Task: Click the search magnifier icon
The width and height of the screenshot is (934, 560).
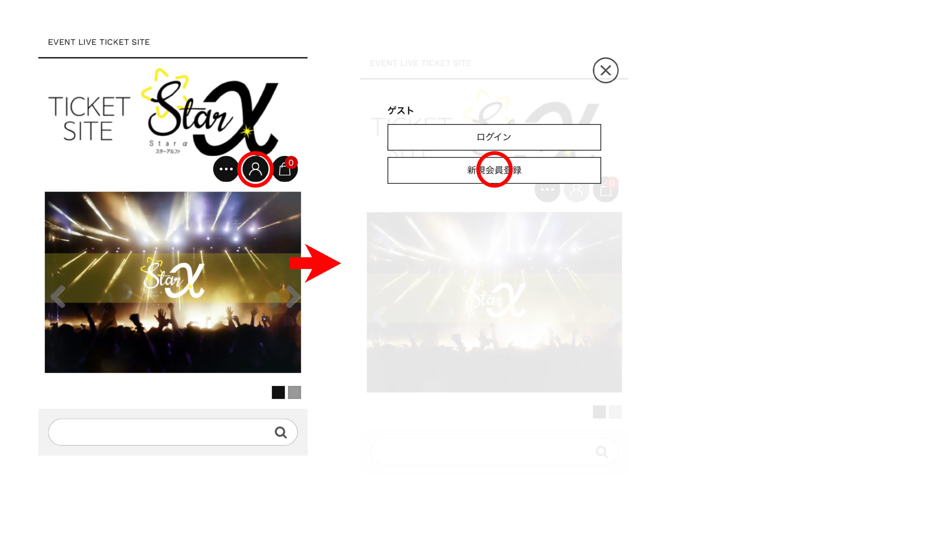Action: click(281, 432)
